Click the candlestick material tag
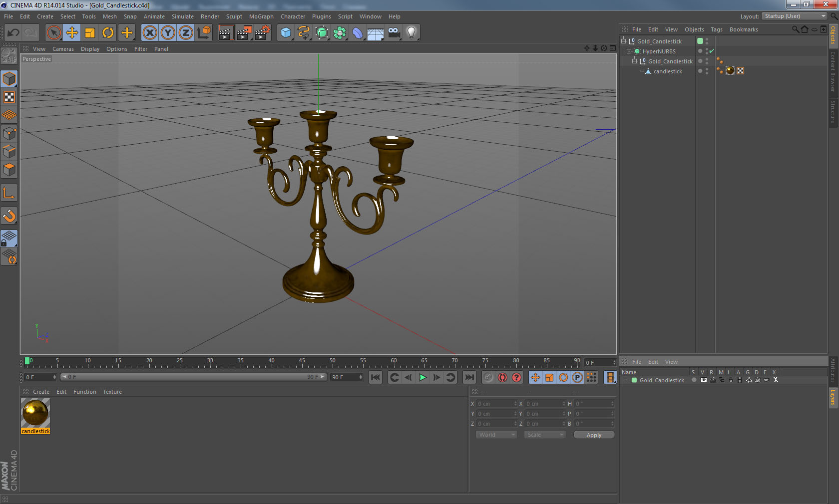Viewport: 839px width, 504px height. [x=730, y=70]
